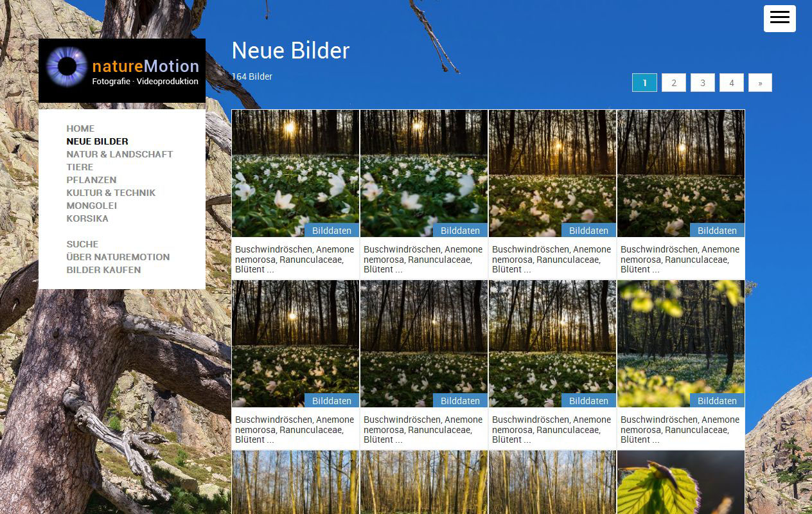The image size is (812, 514).
Task: Open the Suche search page
Action: pyautogui.click(x=82, y=244)
